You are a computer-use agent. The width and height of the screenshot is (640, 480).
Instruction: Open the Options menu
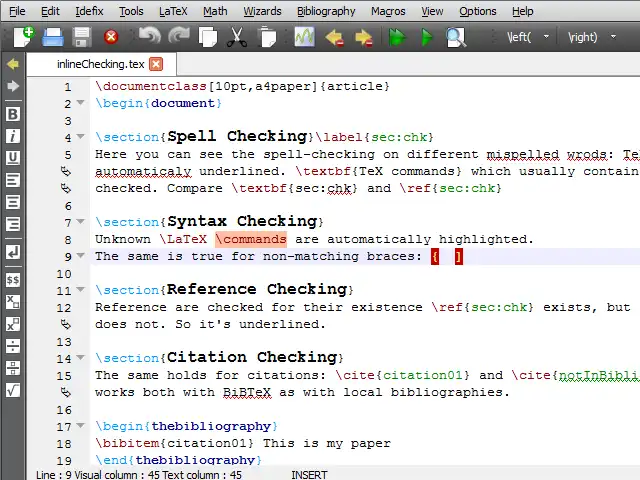(478, 11)
